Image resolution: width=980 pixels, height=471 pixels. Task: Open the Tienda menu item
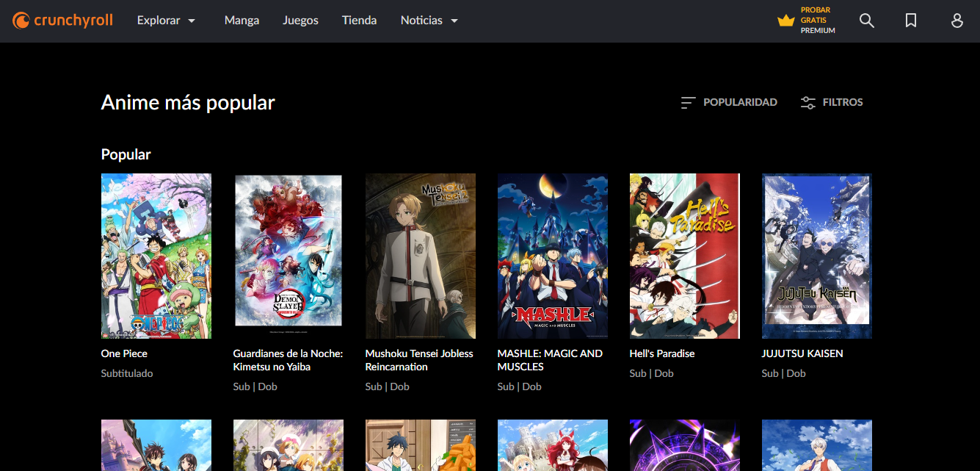point(359,21)
